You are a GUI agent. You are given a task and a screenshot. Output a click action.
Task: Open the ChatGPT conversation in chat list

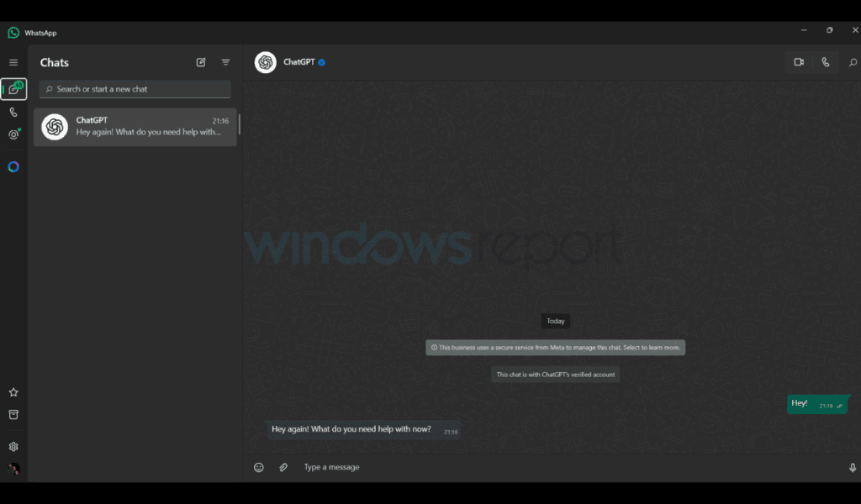(x=135, y=127)
